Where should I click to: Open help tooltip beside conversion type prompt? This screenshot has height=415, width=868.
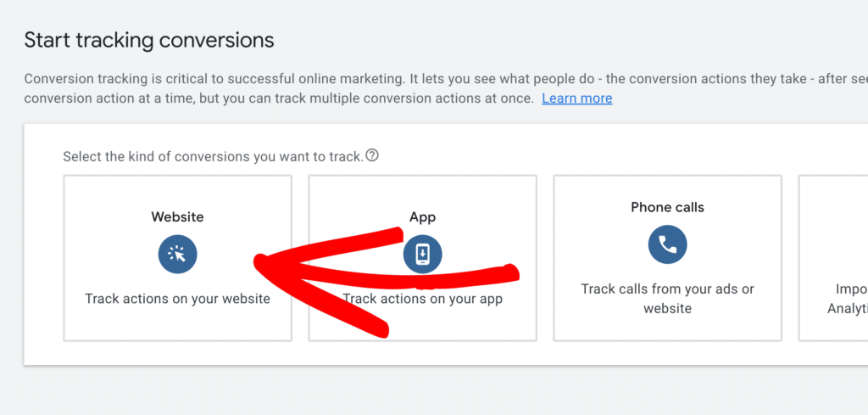coord(371,156)
